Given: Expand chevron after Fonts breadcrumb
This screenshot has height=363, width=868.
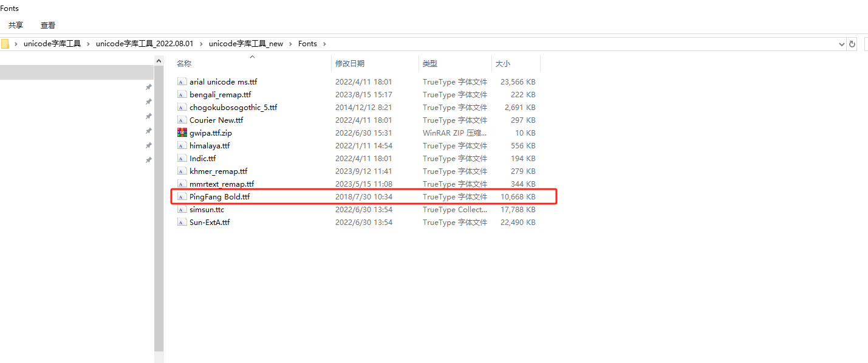Looking at the screenshot, I should click(x=324, y=44).
